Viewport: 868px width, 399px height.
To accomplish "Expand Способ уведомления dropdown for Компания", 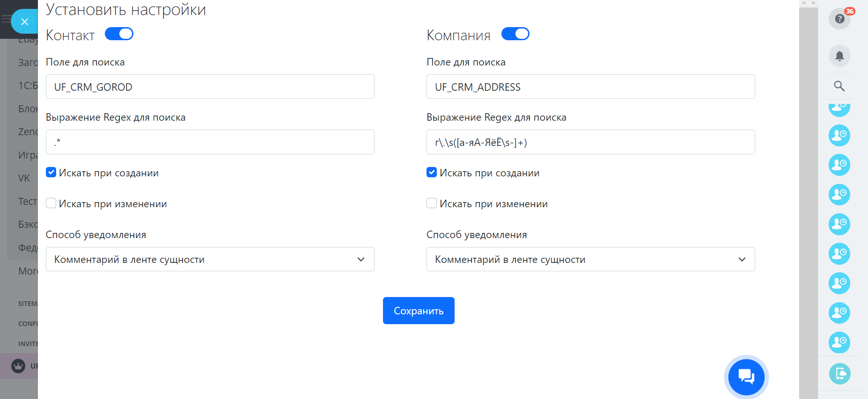I will pyautogui.click(x=590, y=259).
